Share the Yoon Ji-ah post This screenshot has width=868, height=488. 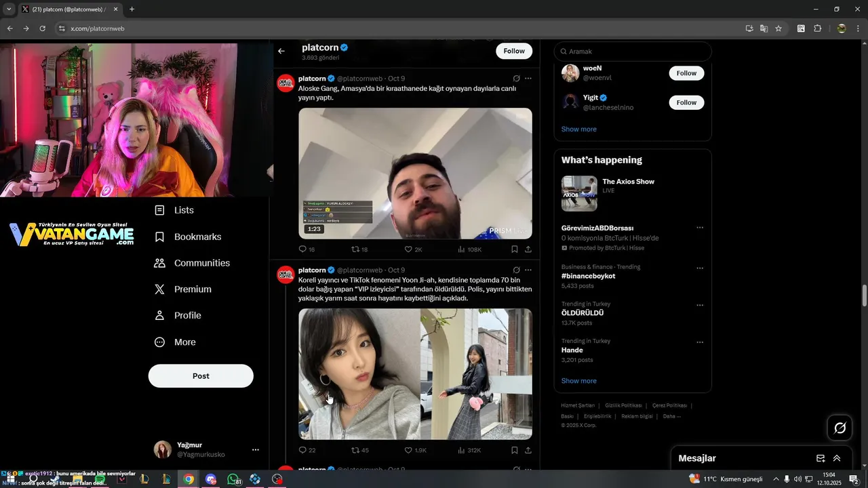tap(528, 450)
